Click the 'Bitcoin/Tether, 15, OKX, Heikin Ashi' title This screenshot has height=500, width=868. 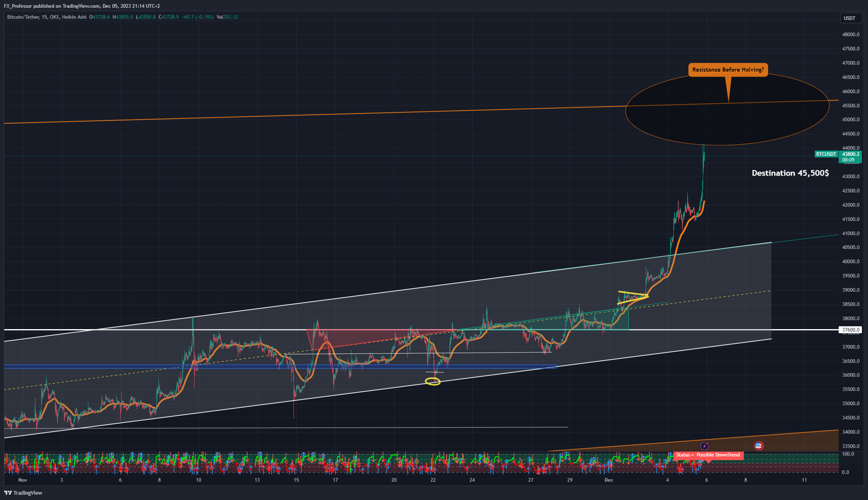47,17
